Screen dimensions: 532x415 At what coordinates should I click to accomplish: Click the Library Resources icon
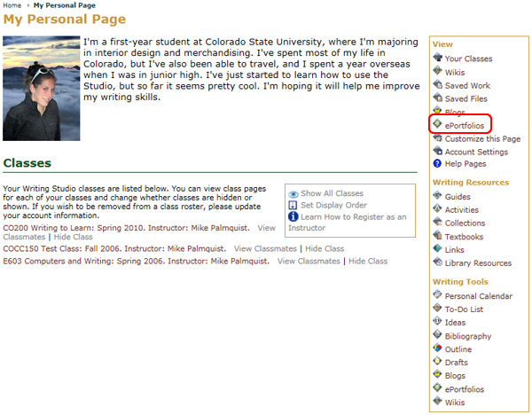(x=438, y=262)
